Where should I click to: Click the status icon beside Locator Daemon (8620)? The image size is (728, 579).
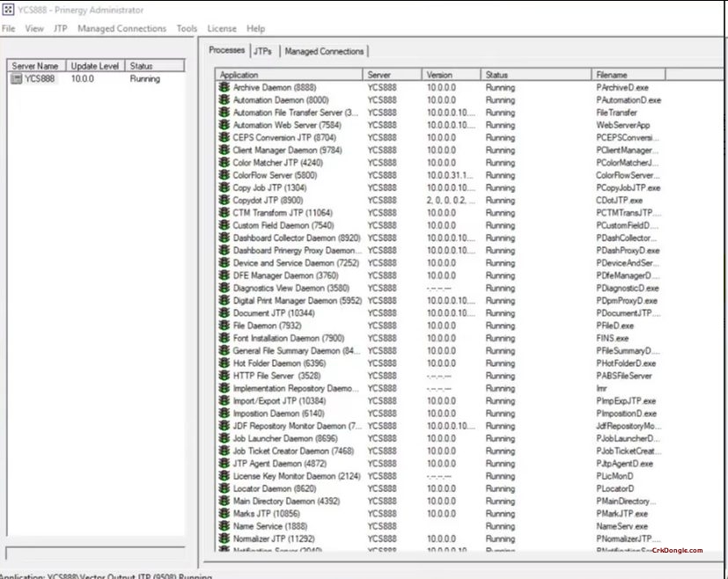point(224,488)
